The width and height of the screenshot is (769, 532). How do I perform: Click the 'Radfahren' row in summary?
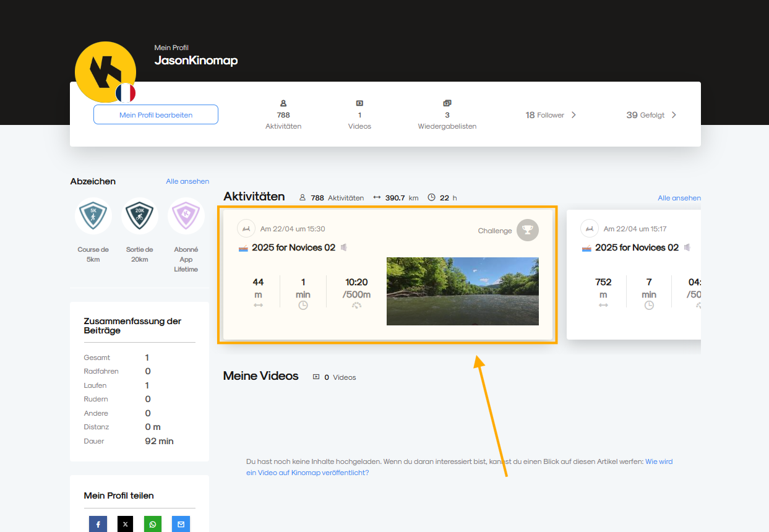[x=117, y=371]
